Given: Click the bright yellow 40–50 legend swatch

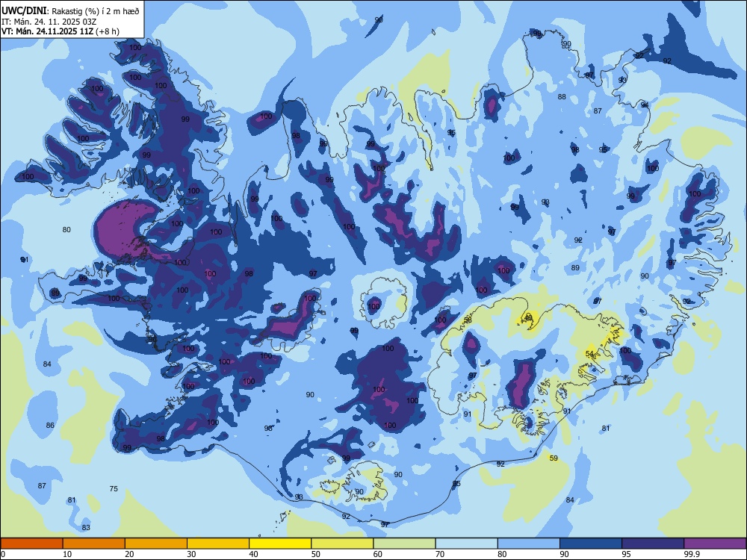Looking at the screenshot, I should 280,544.
